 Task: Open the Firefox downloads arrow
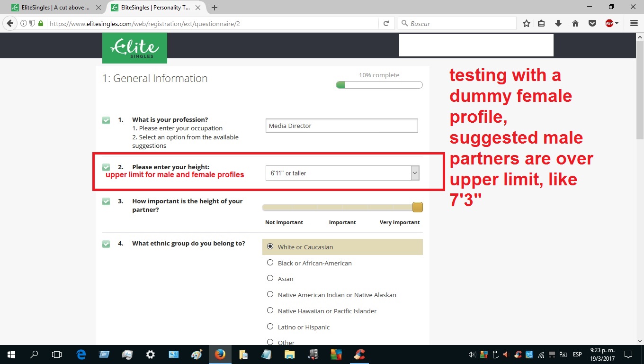(x=558, y=23)
